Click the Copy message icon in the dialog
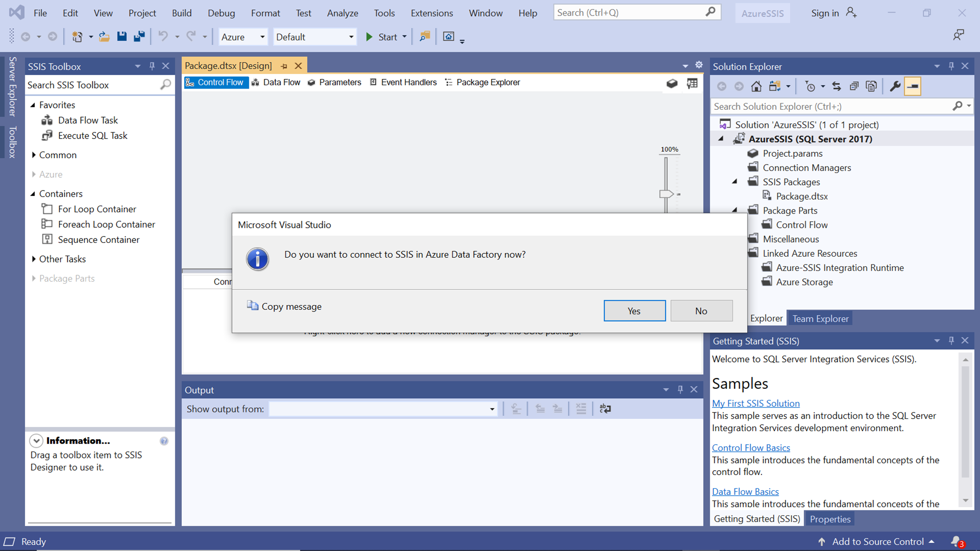980x551 pixels. point(252,306)
